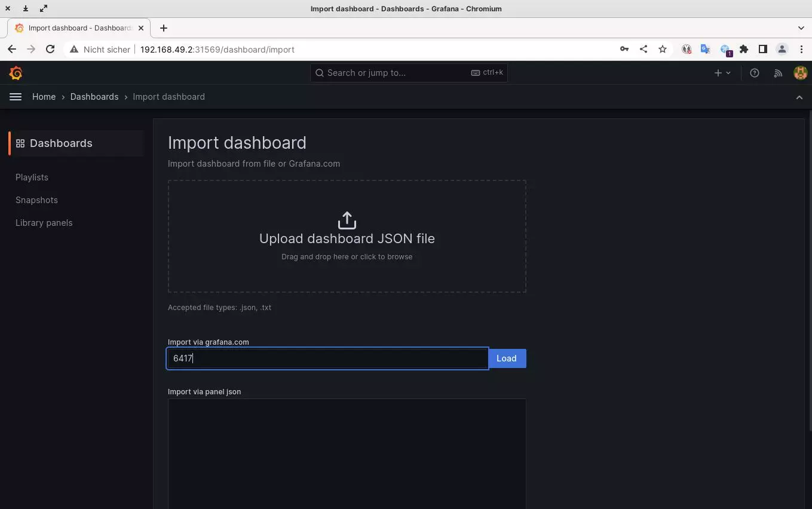Focus the Import via panel json textarea

(x=347, y=453)
